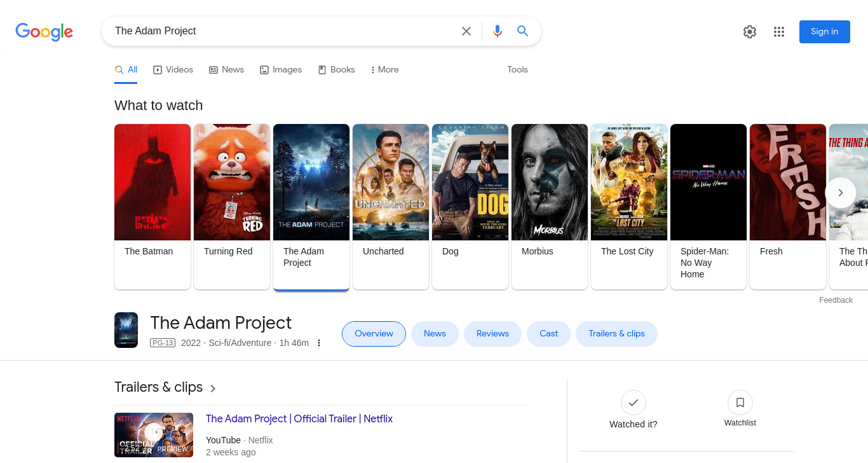Viewport: 868px width, 463px height.
Task: Click the PG-13 rating badge
Action: pos(163,343)
